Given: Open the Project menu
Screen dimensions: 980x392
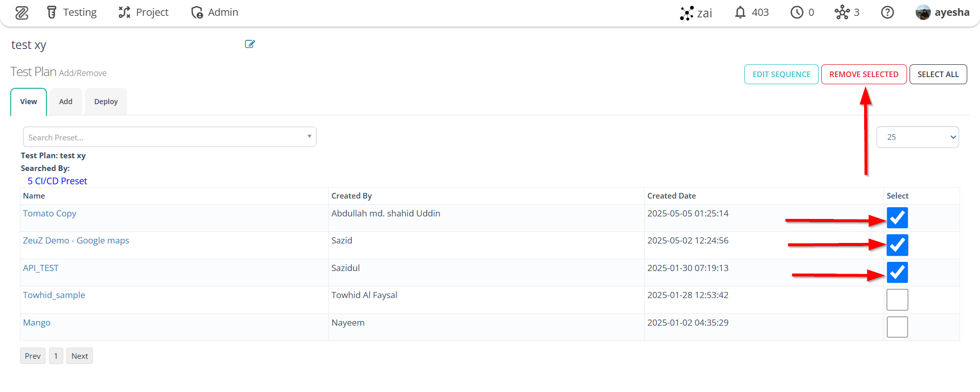Looking at the screenshot, I should coord(143,12).
